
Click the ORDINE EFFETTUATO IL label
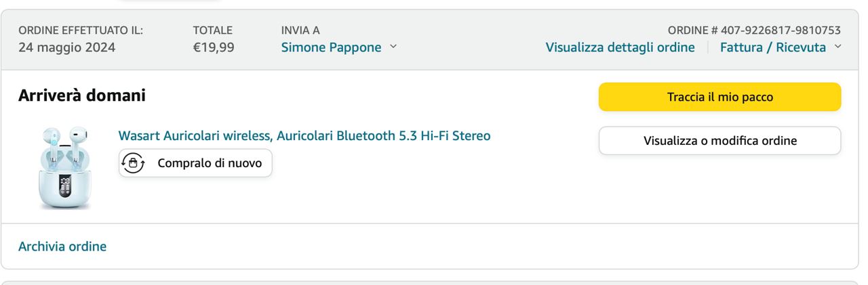tap(81, 30)
